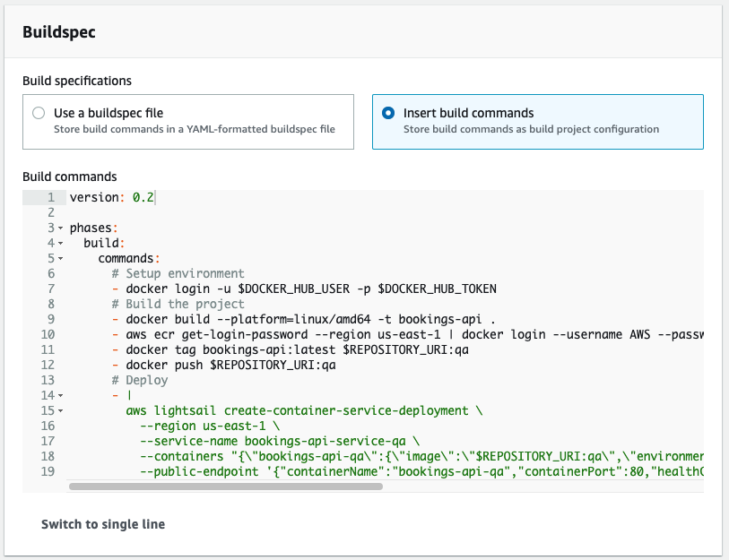Click the 'phases:' key on line 3
This screenshot has height=560, width=729.
[x=93, y=228]
